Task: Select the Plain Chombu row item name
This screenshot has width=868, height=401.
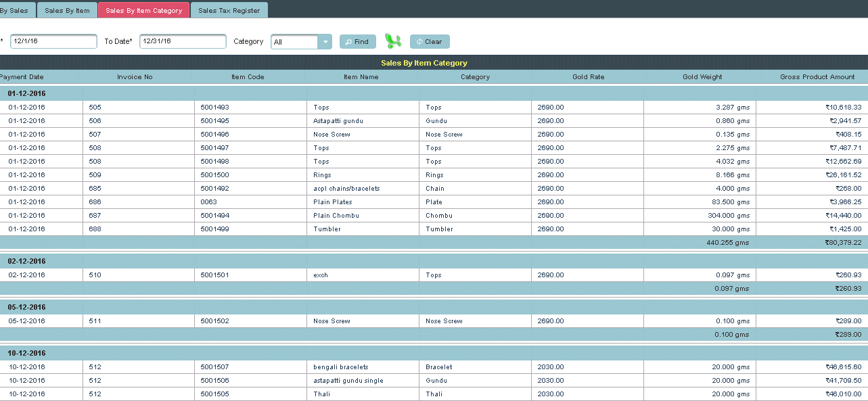Action: coord(336,216)
